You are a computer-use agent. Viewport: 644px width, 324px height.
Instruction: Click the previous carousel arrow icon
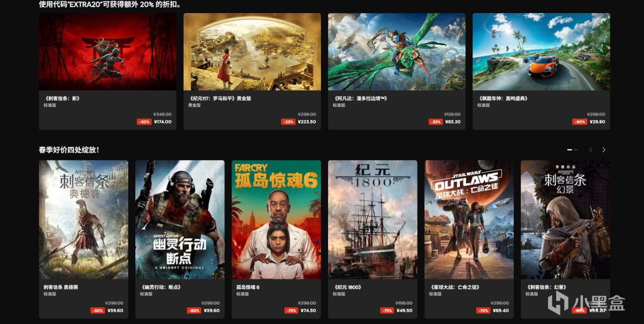click(591, 150)
